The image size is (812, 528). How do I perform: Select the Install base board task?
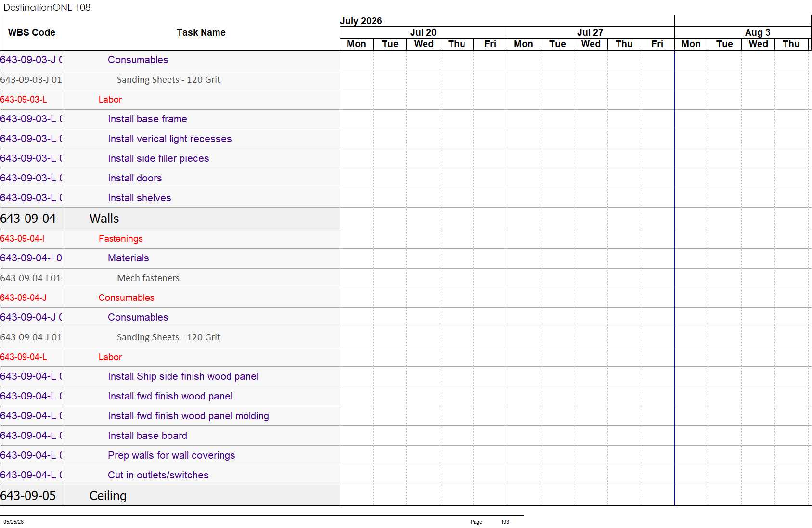click(x=147, y=436)
